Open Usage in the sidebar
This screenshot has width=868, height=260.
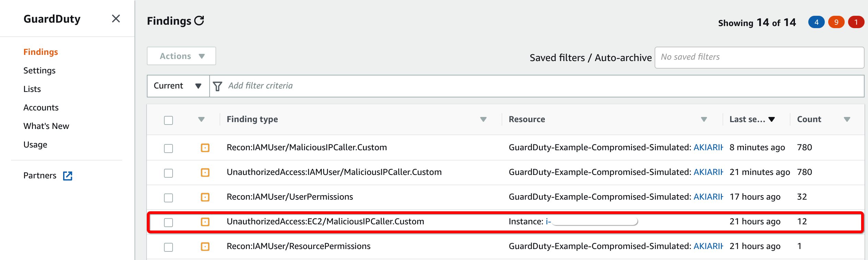coord(35,144)
